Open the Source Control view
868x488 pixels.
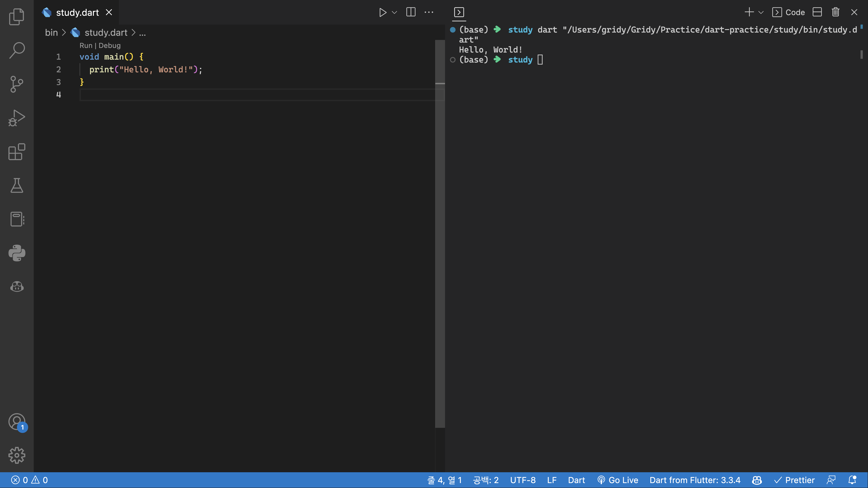click(16, 84)
